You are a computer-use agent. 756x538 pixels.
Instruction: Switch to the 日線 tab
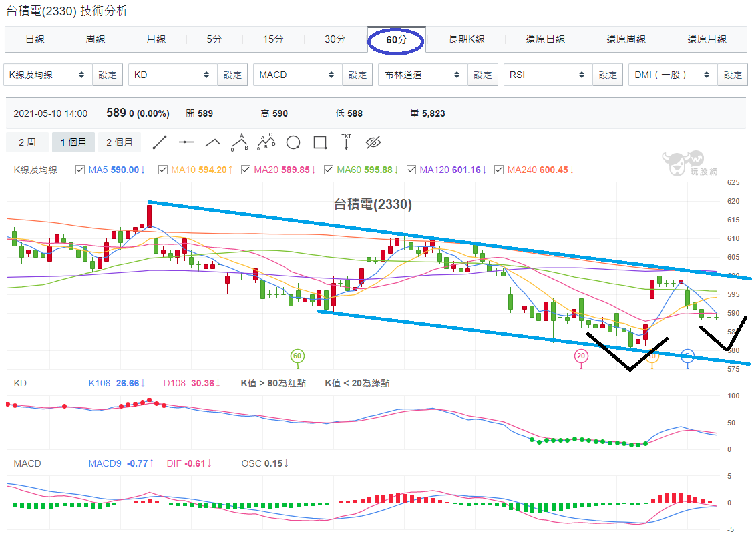coord(35,39)
